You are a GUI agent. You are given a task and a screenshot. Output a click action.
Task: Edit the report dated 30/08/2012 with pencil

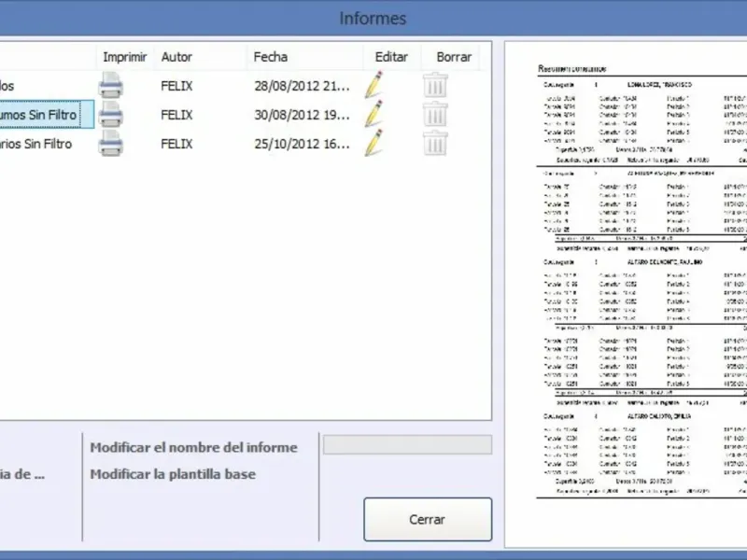click(374, 114)
